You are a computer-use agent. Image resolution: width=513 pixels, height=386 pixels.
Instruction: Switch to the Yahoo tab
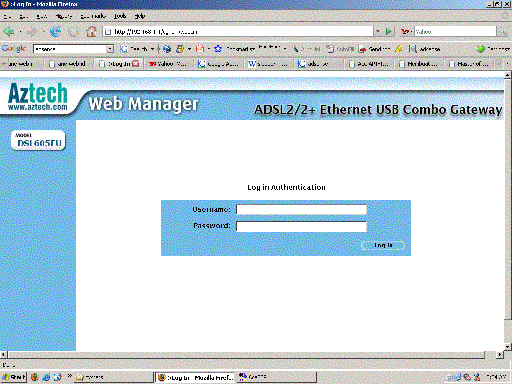tap(169, 64)
